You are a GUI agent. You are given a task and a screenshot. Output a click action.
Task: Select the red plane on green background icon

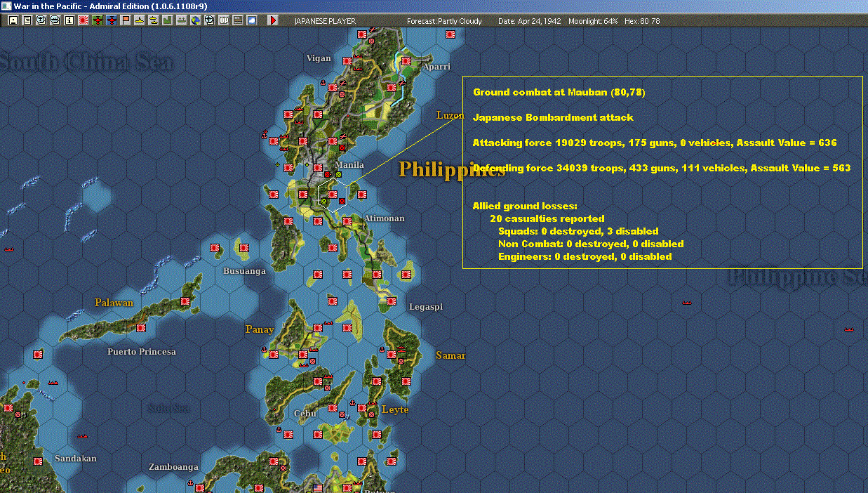coord(98,20)
